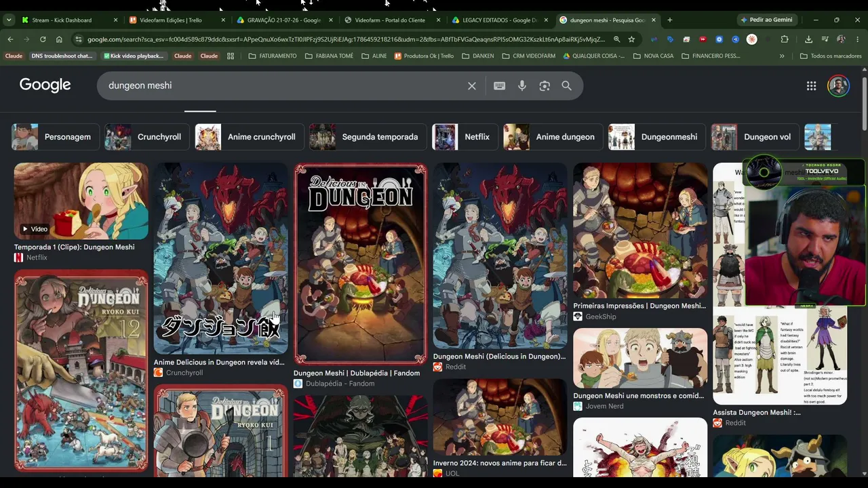Close the dungeon meshi search tab
The height and width of the screenshot is (488, 868).
654,20
